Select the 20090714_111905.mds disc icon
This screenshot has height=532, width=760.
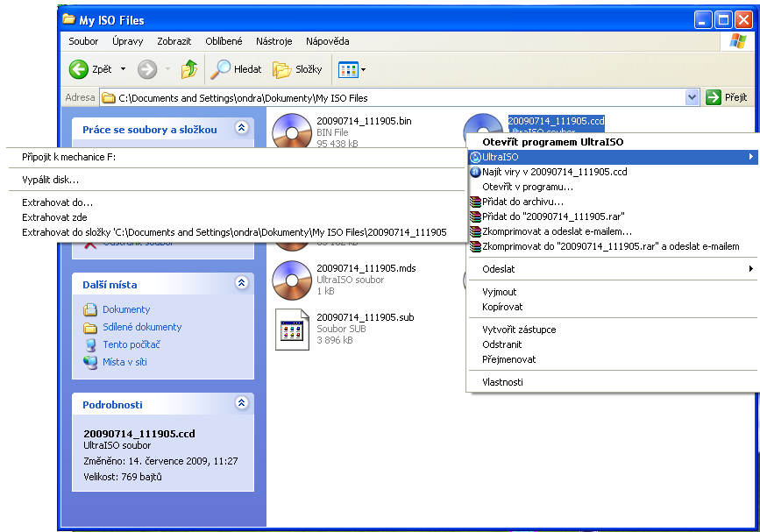click(292, 280)
